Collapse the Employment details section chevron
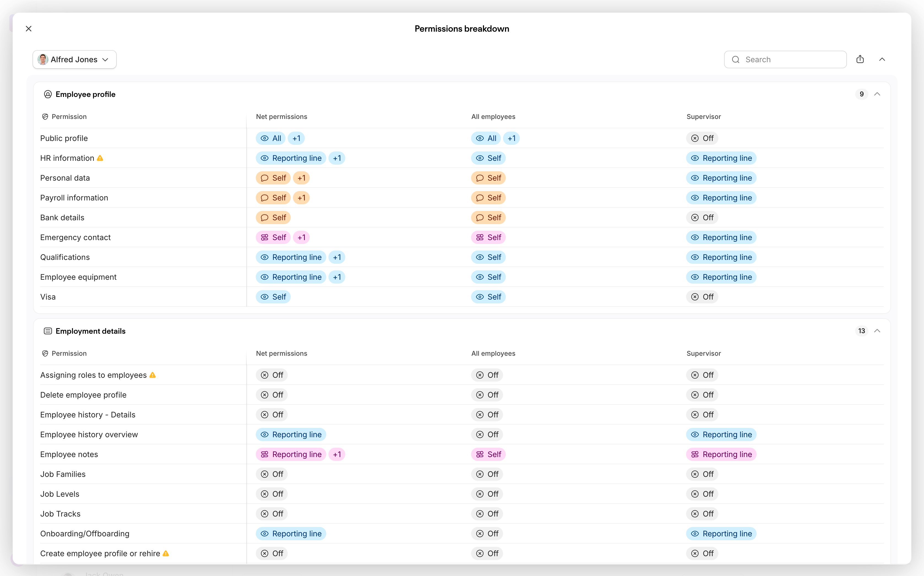Screen dimensions: 924x576 tap(877, 331)
